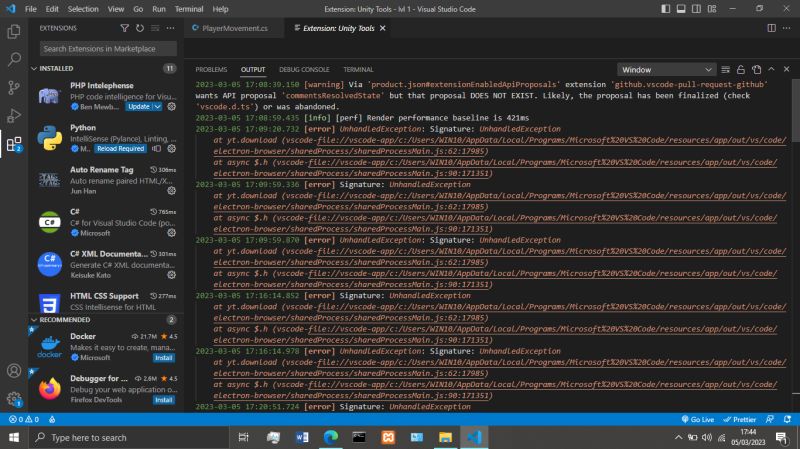Open the Help menu
The image size is (800, 449).
tap(220, 9)
